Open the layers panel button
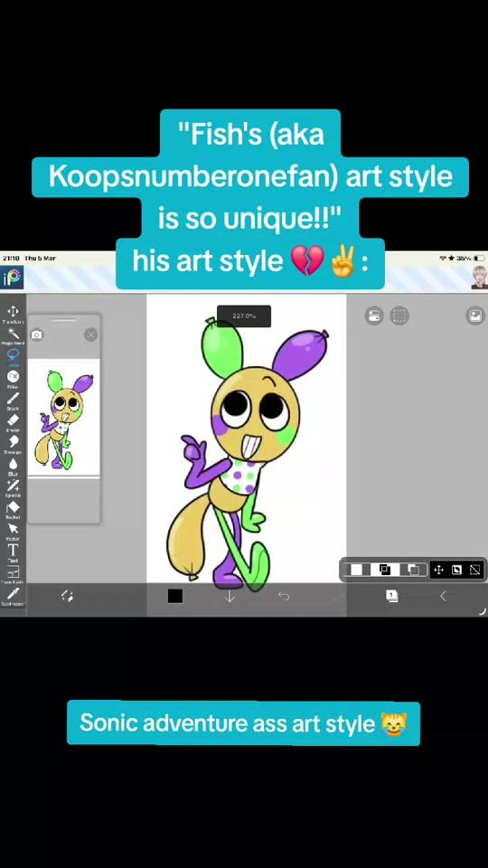This screenshot has height=868, width=488. click(x=391, y=596)
